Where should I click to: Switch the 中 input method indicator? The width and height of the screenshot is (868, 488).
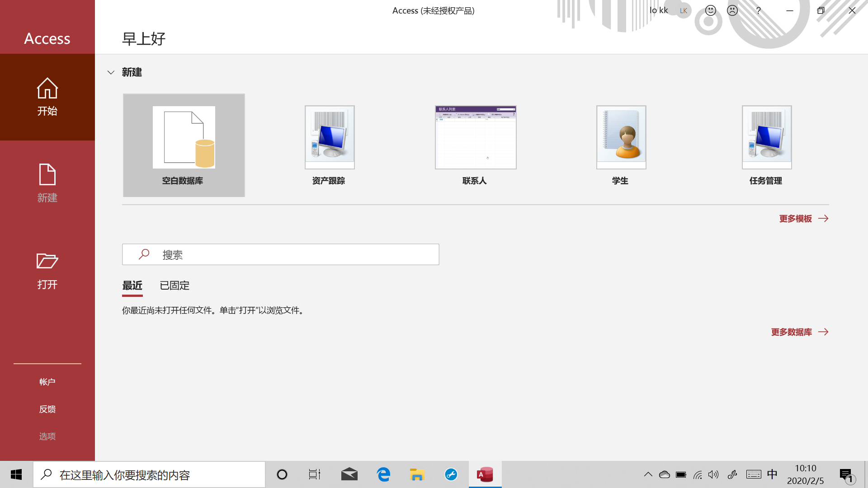tap(772, 474)
